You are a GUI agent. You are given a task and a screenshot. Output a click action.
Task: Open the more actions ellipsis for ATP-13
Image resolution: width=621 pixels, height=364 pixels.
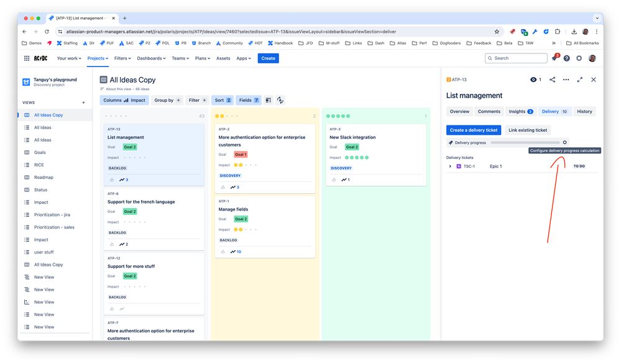coord(566,80)
